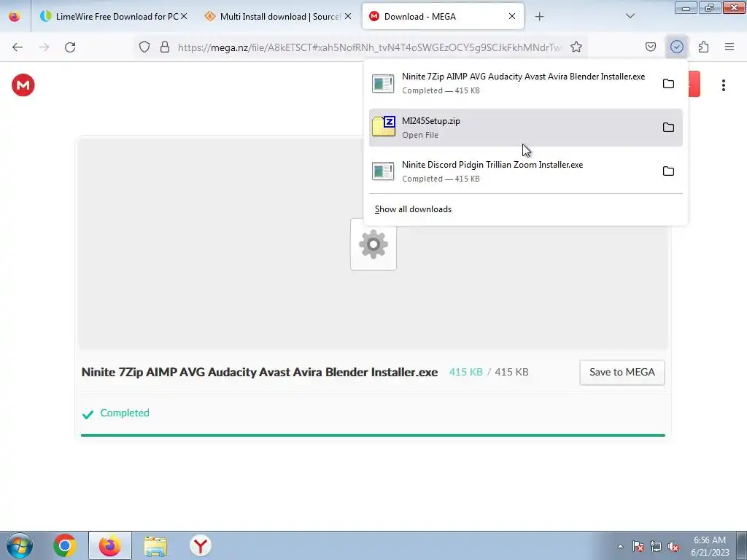Viewport: 747px width, 560px height.
Task: Reload the current page
Action: 70,47
